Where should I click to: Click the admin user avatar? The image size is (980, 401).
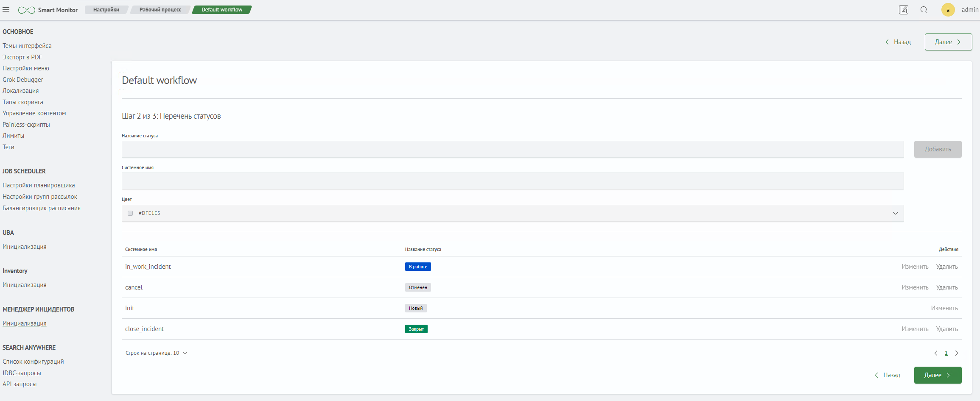point(948,10)
